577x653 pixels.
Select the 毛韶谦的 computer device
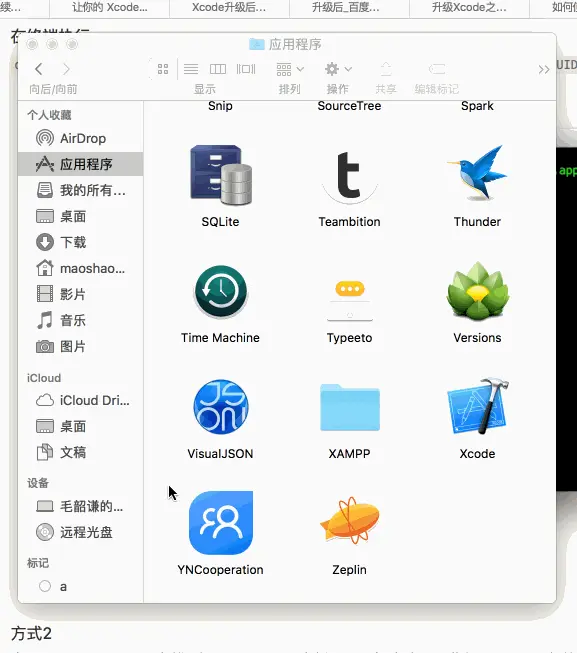click(x=80, y=506)
